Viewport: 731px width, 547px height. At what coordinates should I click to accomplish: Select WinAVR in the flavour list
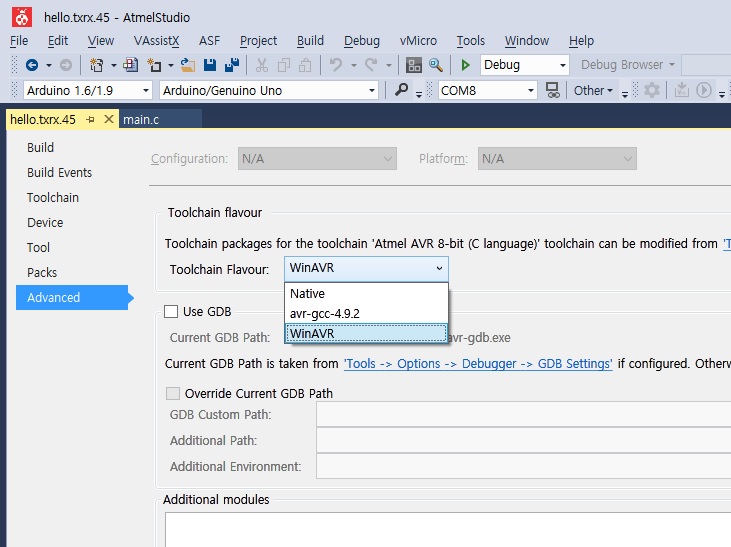366,333
